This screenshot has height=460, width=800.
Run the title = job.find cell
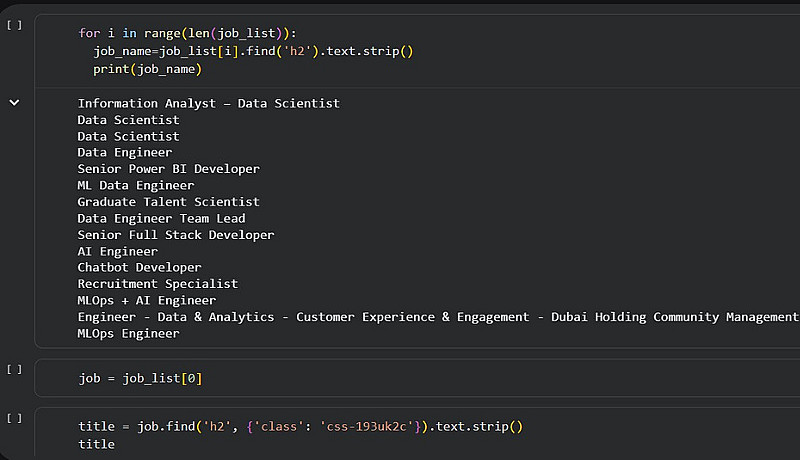[14, 418]
